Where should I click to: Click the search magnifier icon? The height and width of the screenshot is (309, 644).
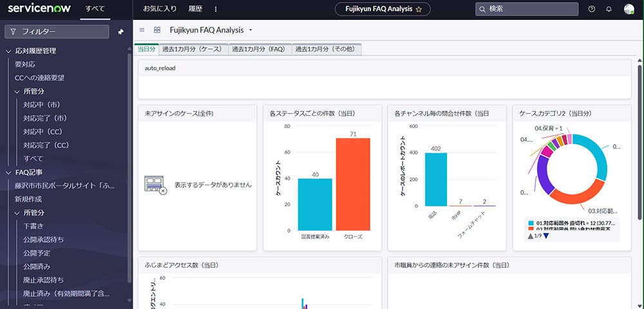(x=482, y=9)
